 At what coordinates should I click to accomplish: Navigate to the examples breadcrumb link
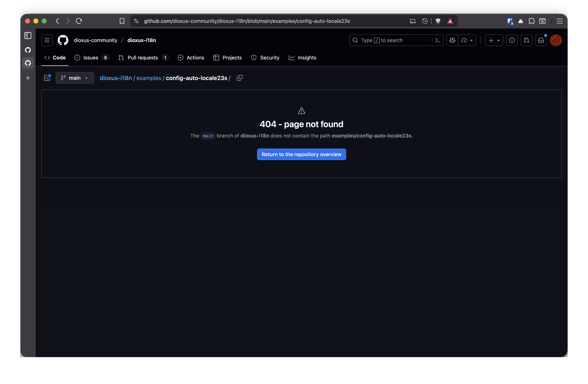[x=148, y=78]
